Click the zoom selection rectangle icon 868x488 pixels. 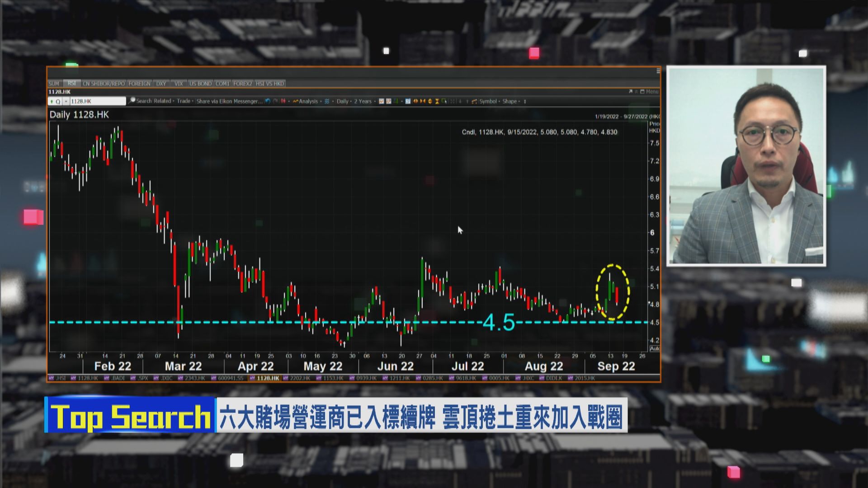(x=444, y=101)
